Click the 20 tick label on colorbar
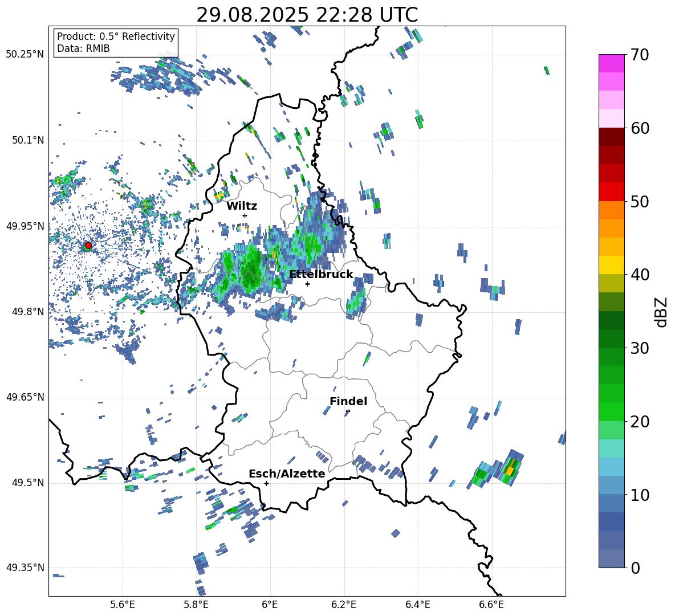 click(x=640, y=422)
